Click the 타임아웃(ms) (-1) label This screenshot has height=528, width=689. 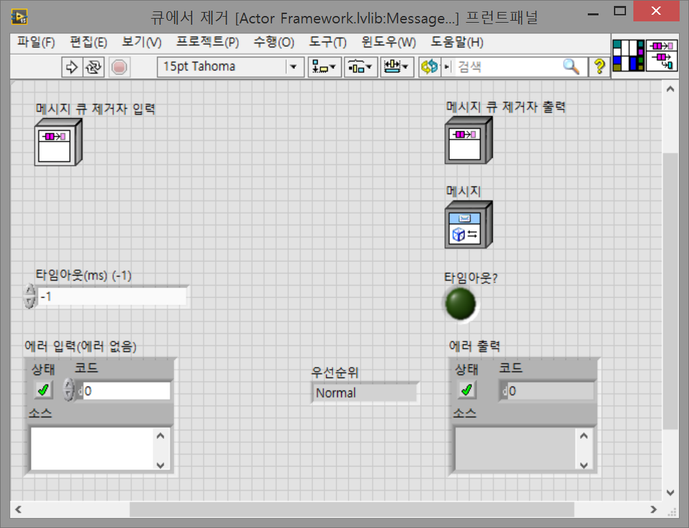[83, 275]
